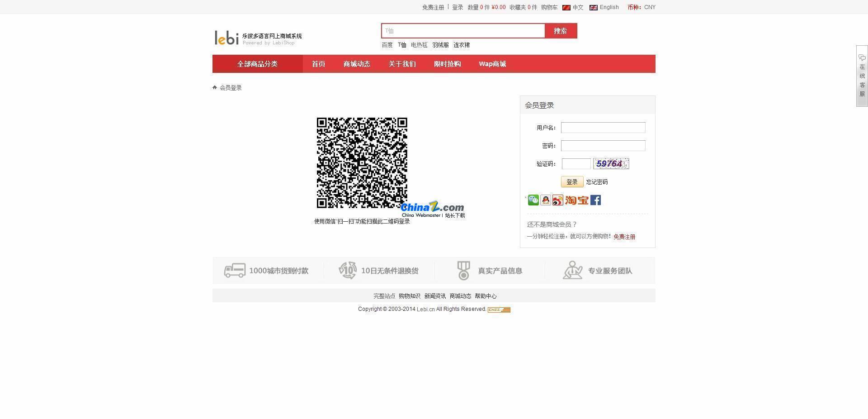The width and height of the screenshot is (868, 419).
Task: Open 购物车 in top bar
Action: 549,7
